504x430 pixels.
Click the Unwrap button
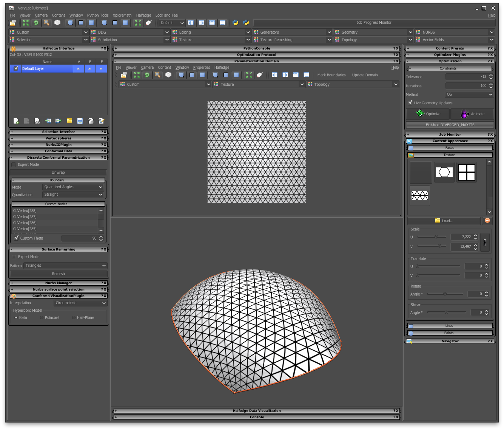tap(58, 172)
